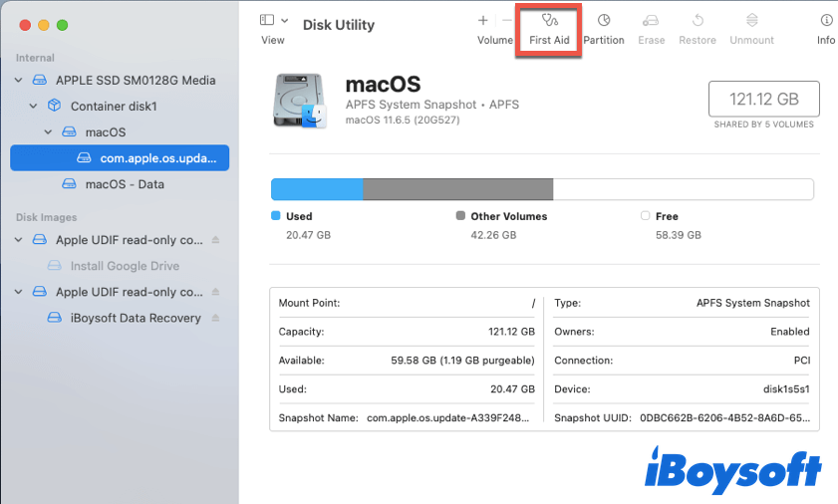Screen dimensions: 838x504
Task: Select the com.apple.os.update snapshot entry
Action: pyautogui.click(x=156, y=158)
